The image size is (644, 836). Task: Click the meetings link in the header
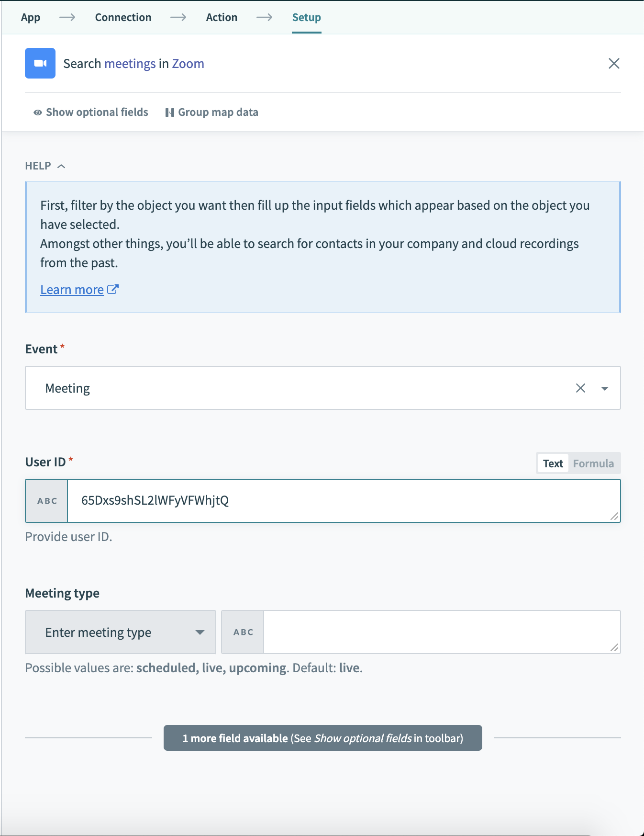pyautogui.click(x=130, y=63)
